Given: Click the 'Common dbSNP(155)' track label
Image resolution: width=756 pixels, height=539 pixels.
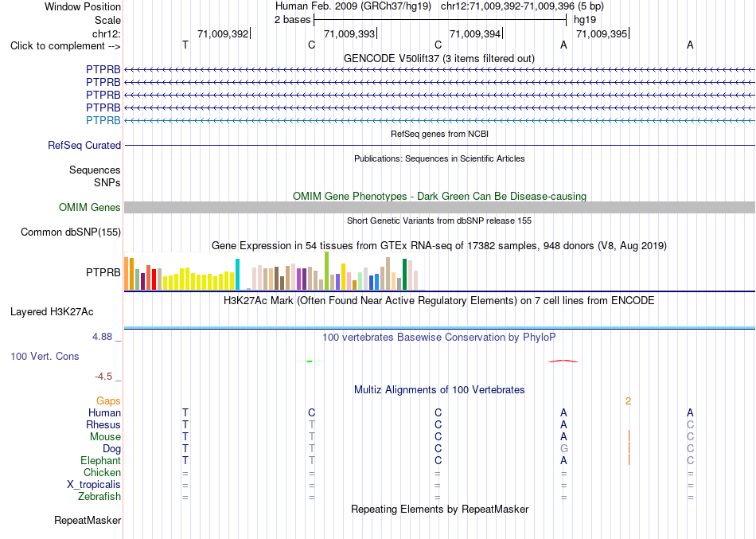Looking at the screenshot, I should point(71,232).
